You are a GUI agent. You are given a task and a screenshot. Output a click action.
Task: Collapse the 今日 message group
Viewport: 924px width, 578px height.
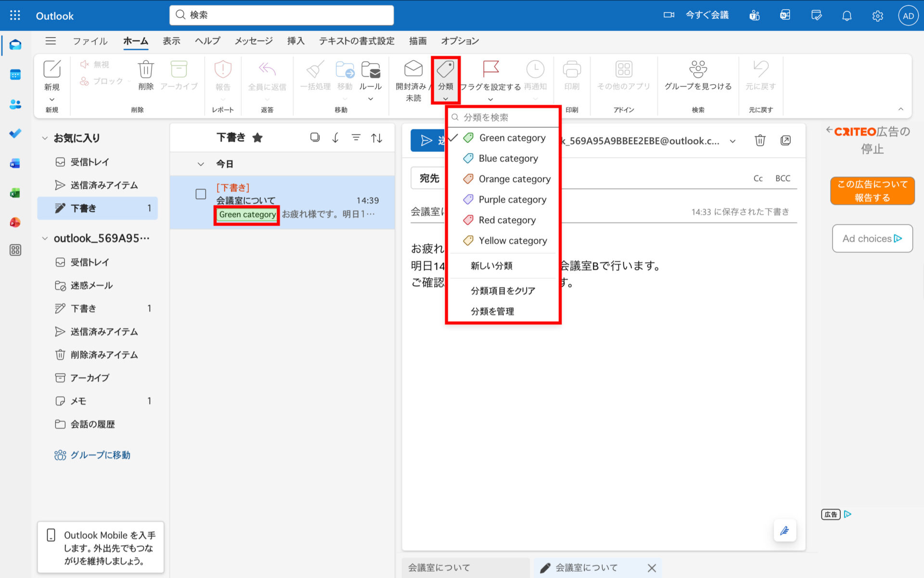click(201, 164)
